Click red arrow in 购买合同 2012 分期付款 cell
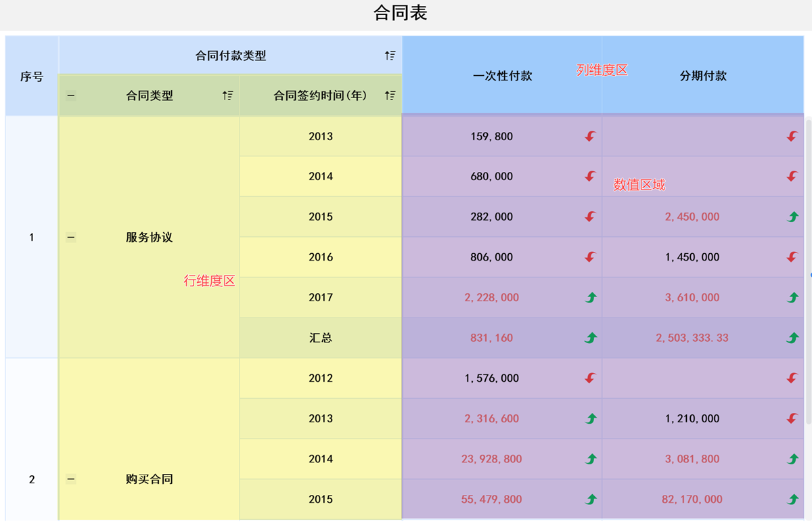The width and height of the screenshot is (812, 528). [792, 378]
